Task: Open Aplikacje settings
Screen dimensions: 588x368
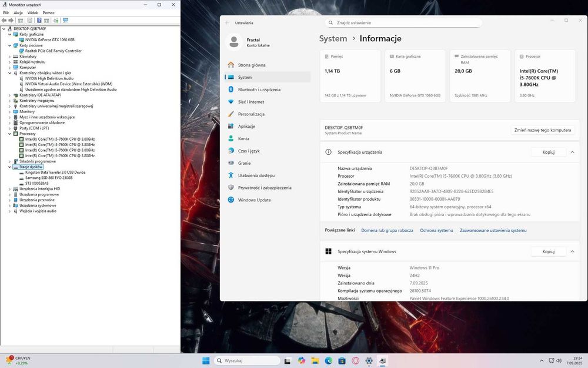Action: [x=268, y=126]
